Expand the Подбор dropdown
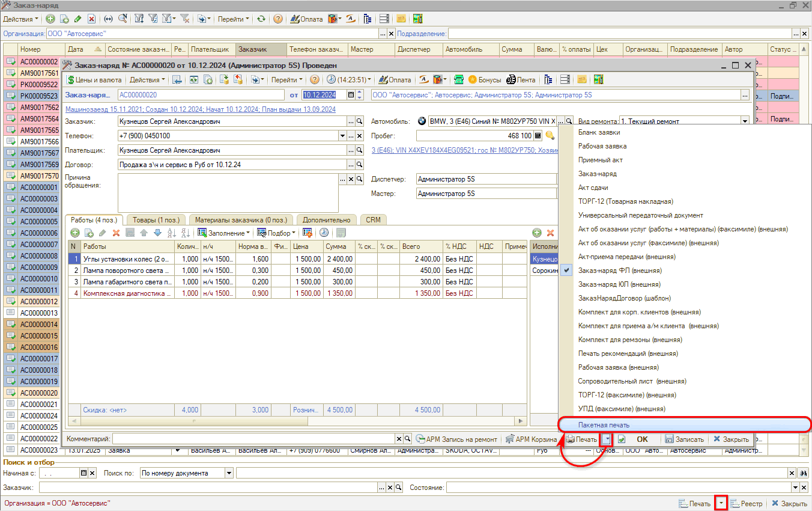 [276, 233]
